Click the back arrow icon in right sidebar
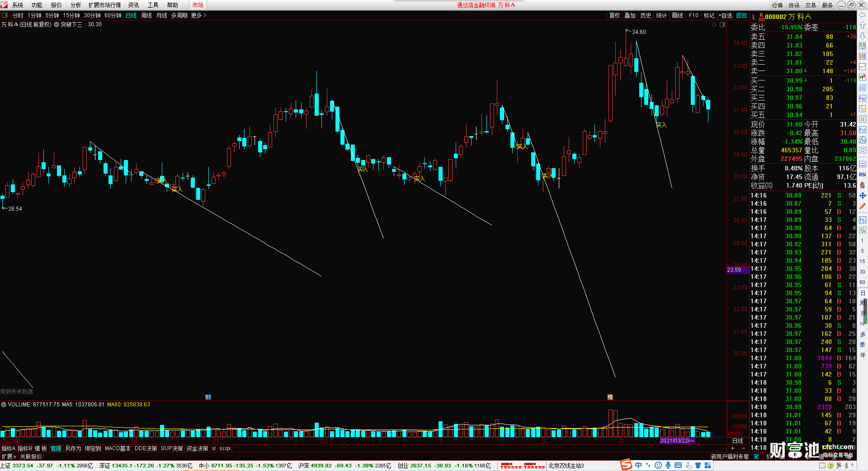The width and height of the screenshot is (868, 471). tap(863, 15)
